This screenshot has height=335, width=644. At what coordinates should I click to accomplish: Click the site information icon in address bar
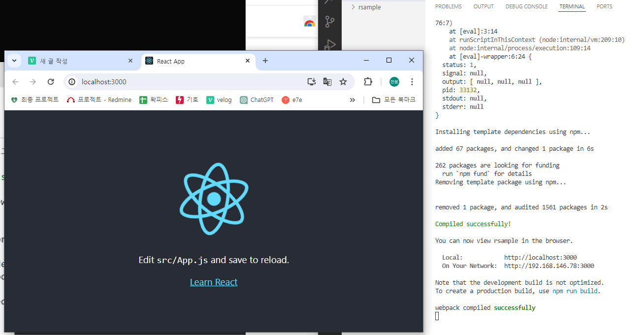[72, 82]
